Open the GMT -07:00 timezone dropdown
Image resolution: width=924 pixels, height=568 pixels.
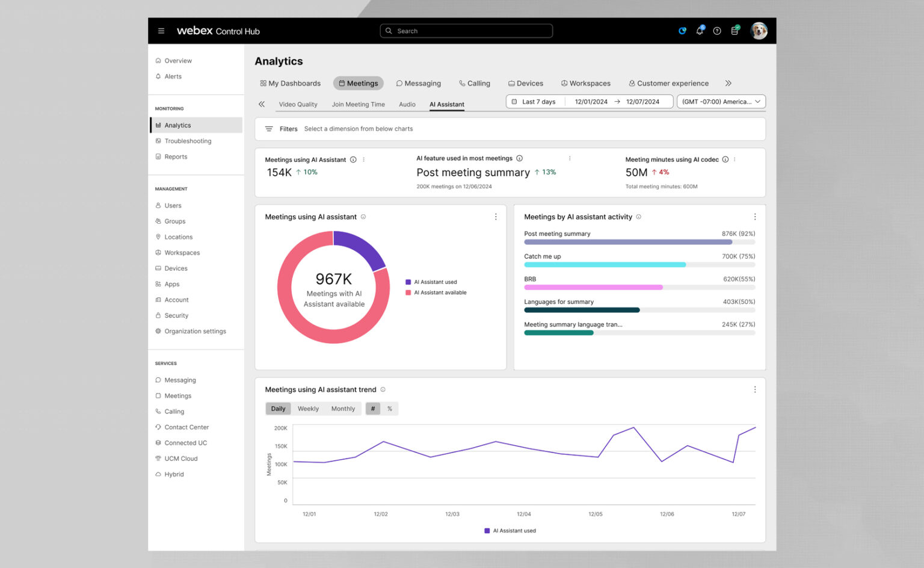click(721, 102)
